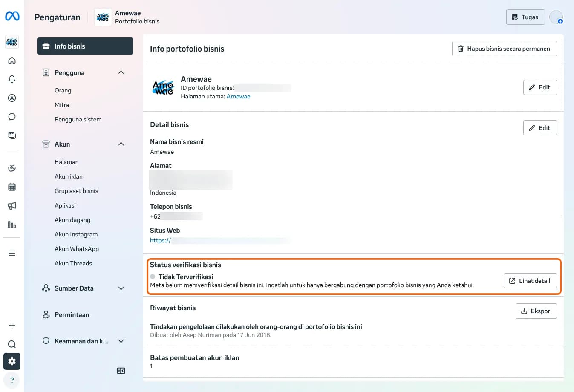574x392 pixels.
Task: Open the profile avatar at top right
Action: (556, 17)
